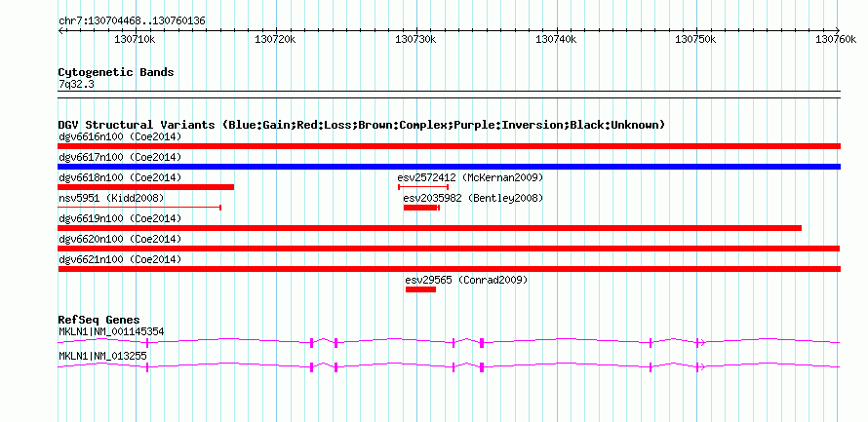Click the red loss bar for dgv6621n100

pyautogui.click(x=449, y=269)
